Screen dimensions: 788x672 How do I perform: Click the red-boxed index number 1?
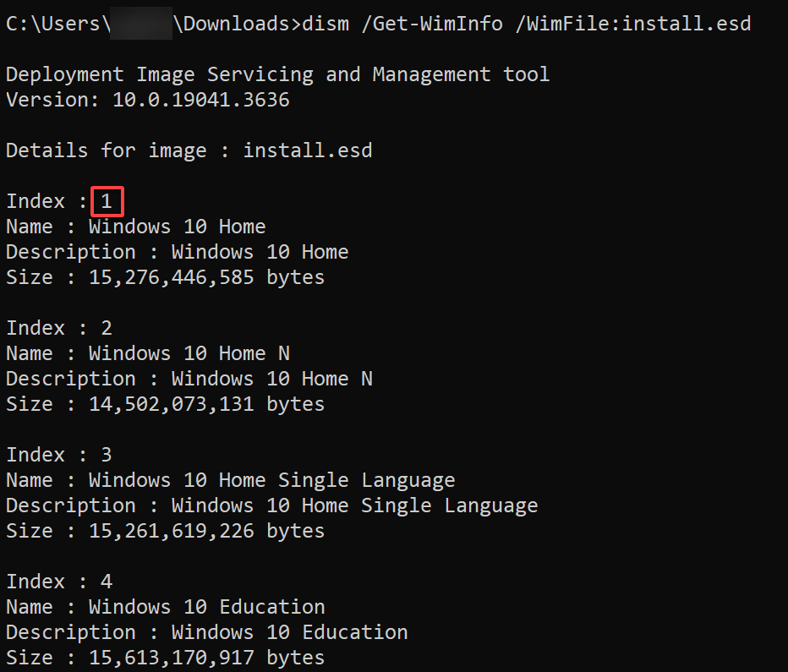coord(107,201)
